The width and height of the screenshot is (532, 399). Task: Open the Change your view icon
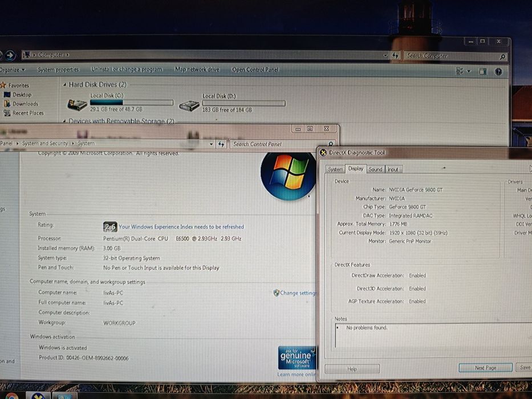[x=460, y=71]
